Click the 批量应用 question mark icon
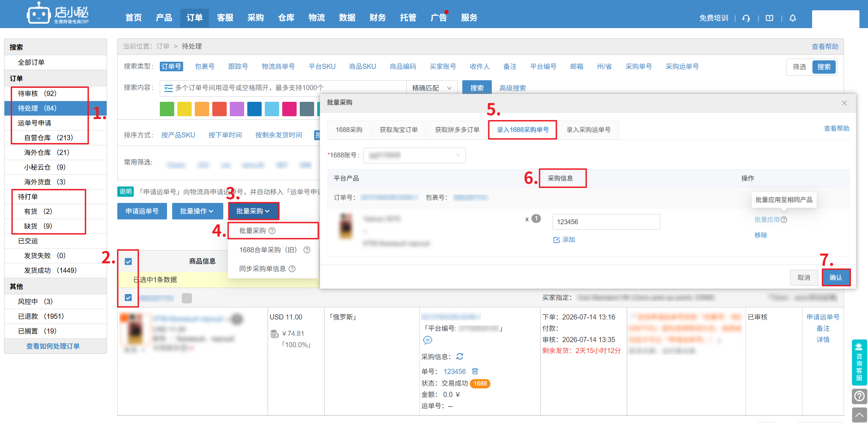868x423 pixels. point(784,220)
